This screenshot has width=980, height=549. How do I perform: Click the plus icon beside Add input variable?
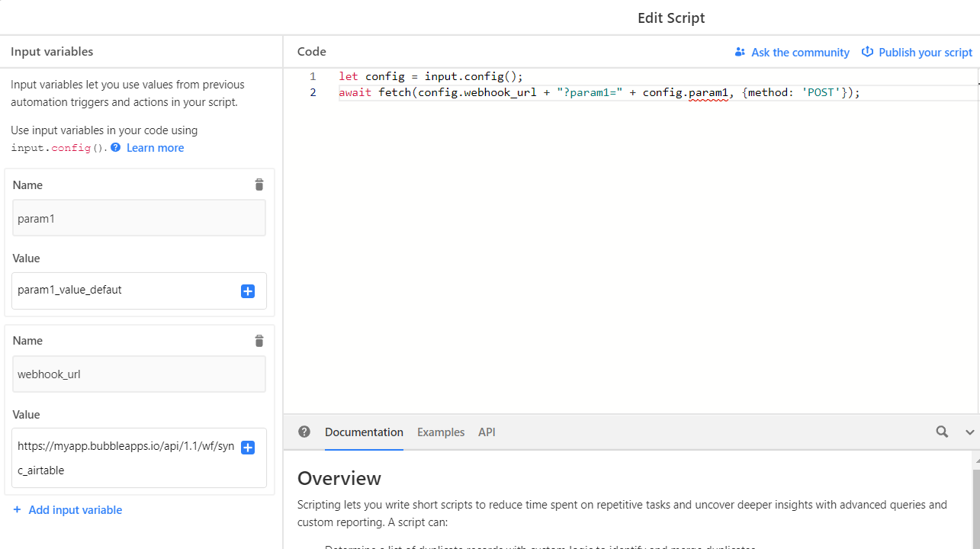(17, 509)
